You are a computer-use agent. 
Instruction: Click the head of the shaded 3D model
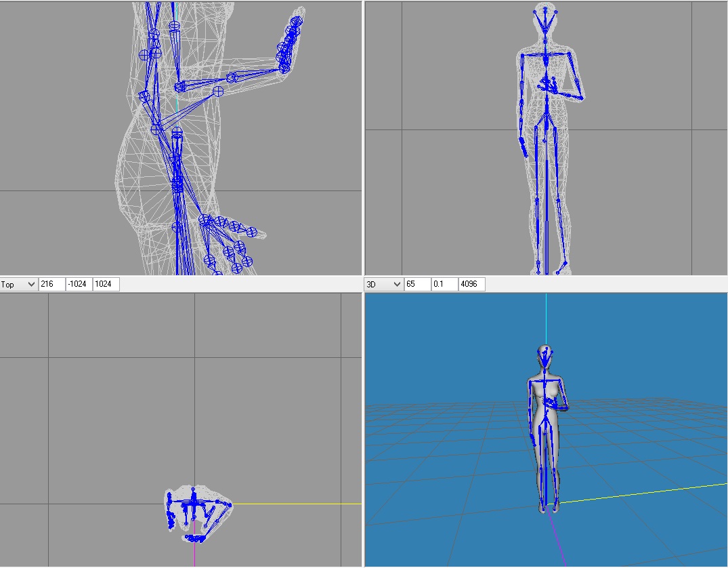point(545,356)
